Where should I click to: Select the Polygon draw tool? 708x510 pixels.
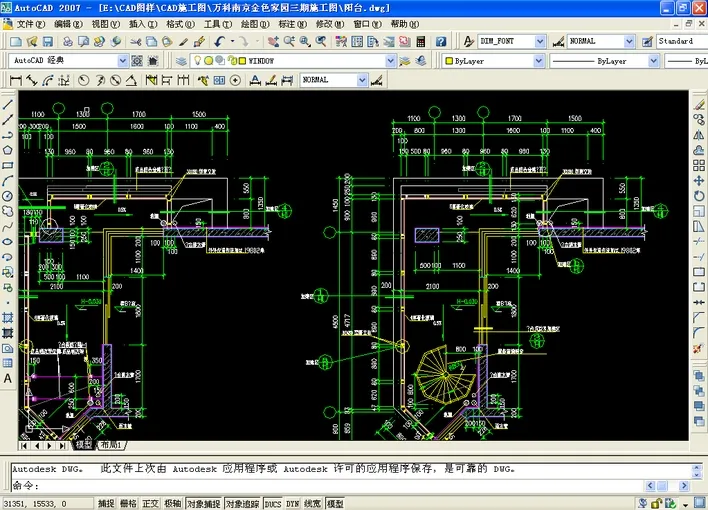8,150
